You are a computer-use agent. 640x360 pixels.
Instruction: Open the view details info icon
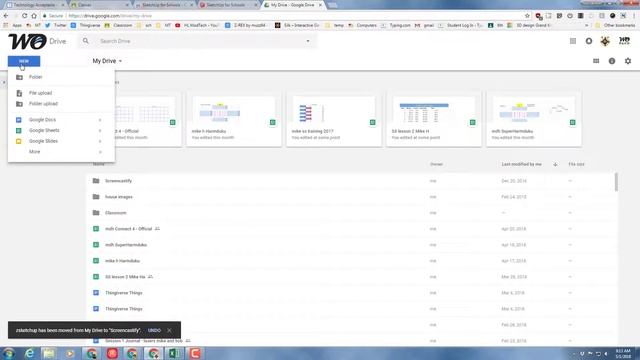click(612, 61)
